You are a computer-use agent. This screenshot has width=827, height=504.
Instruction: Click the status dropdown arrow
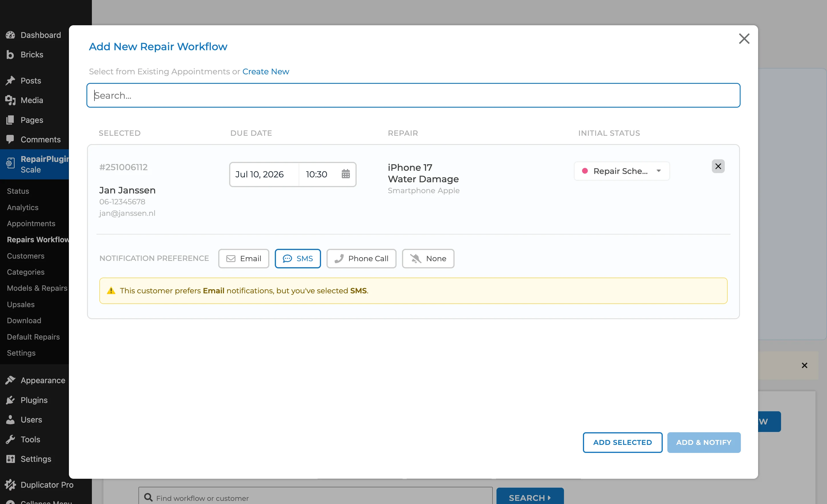tap(658, 171)
